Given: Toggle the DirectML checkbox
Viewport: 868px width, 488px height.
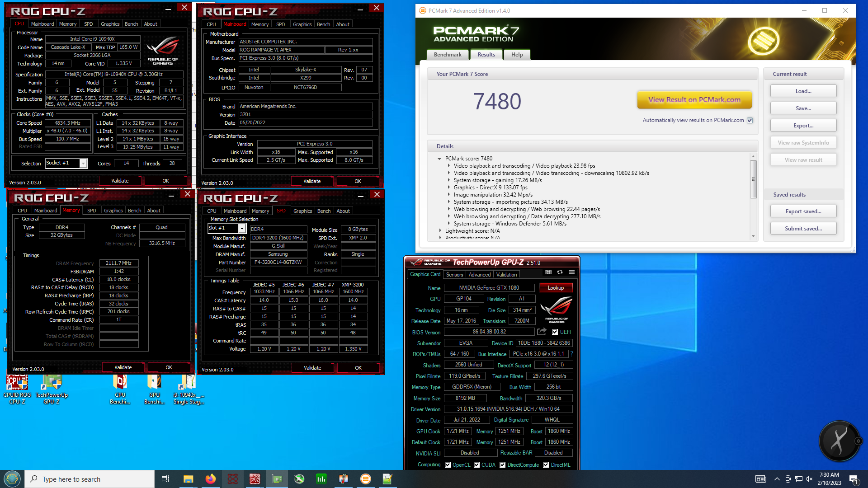Looking at the screenshot, I should [x=546, y=465].
